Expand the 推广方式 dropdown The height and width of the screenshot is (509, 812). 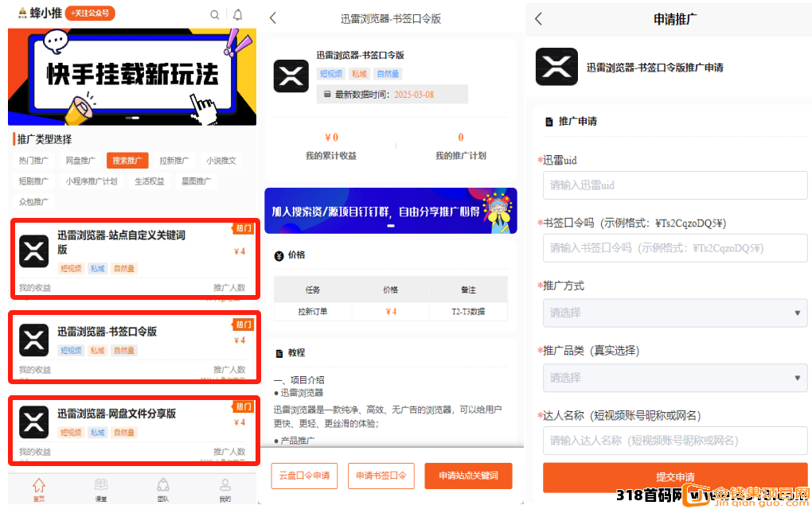(x=675, y=313)
